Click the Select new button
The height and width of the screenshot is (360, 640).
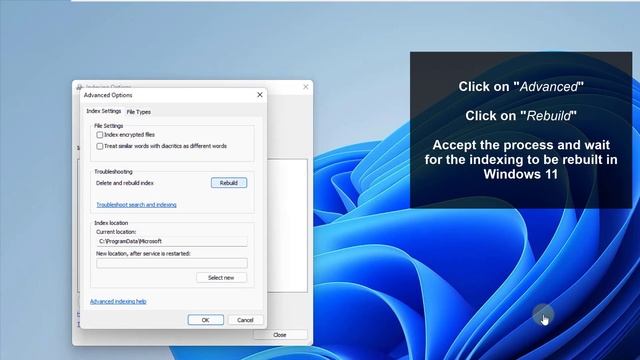pos(221,278)
